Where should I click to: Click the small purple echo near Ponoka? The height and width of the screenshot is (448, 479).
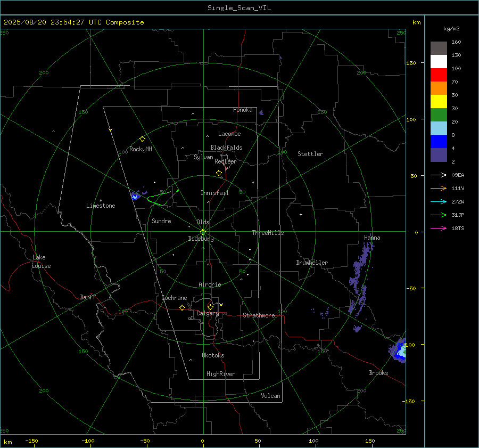point(261,112)
